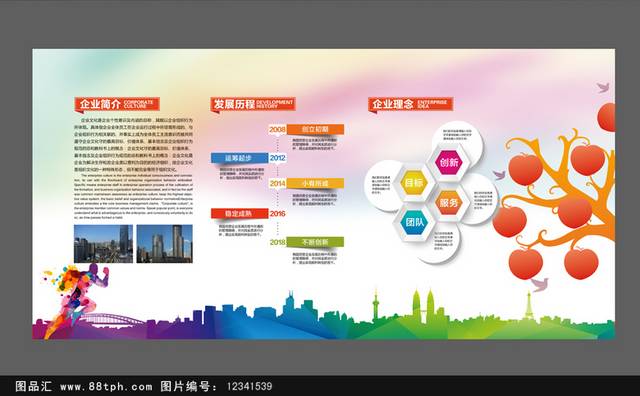Click the green twin towers silhouette

[x=423, y=305]
